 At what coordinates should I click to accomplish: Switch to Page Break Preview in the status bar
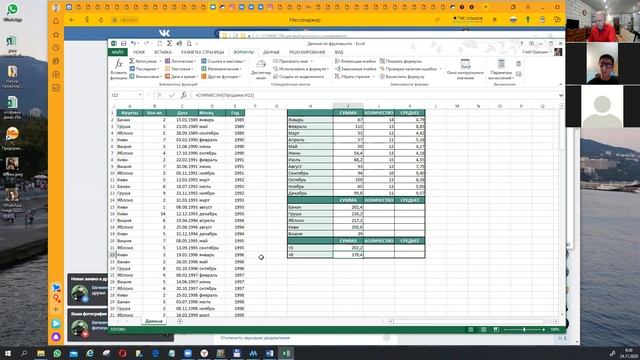(x=496, y=329)
